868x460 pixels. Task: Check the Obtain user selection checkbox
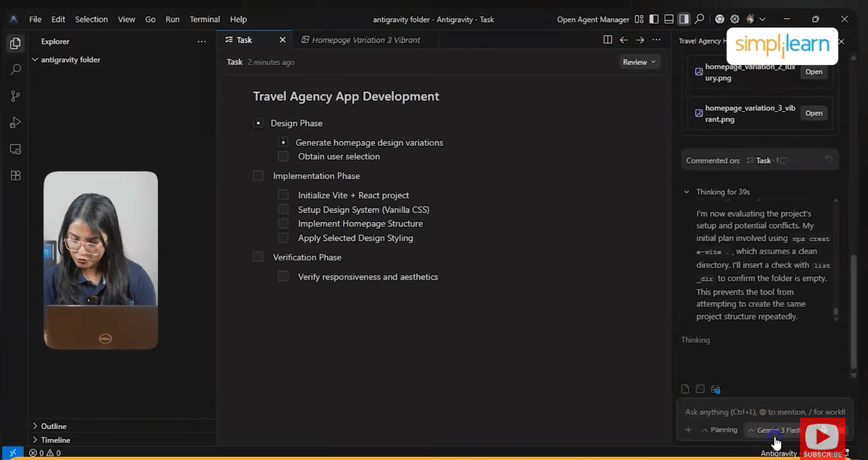283,156
